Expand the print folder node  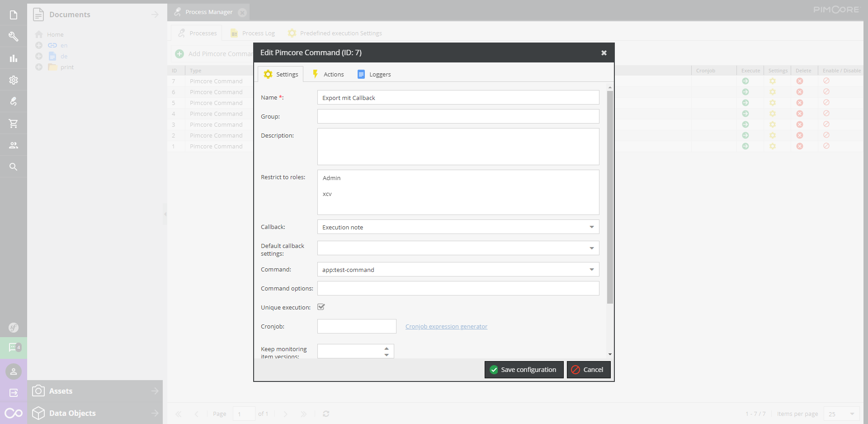pos(39,67)
